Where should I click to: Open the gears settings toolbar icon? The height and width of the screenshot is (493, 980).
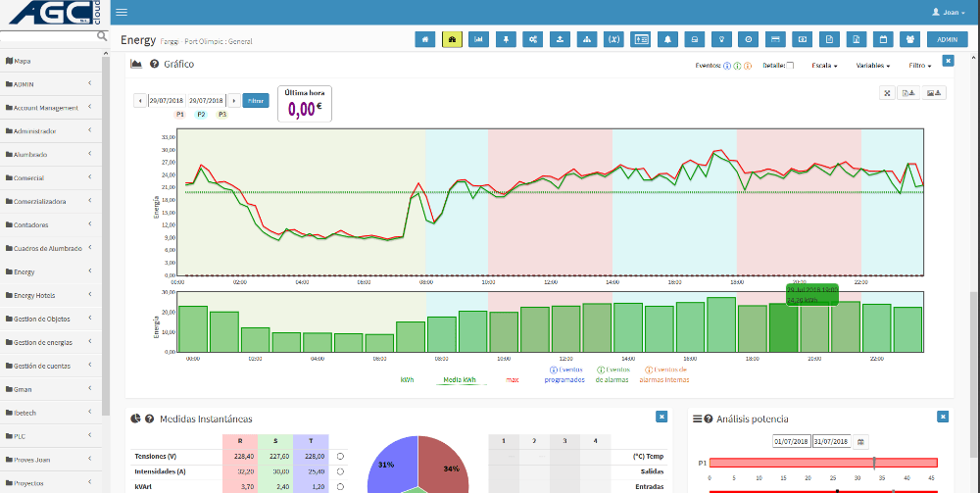(x=532, y=39)
